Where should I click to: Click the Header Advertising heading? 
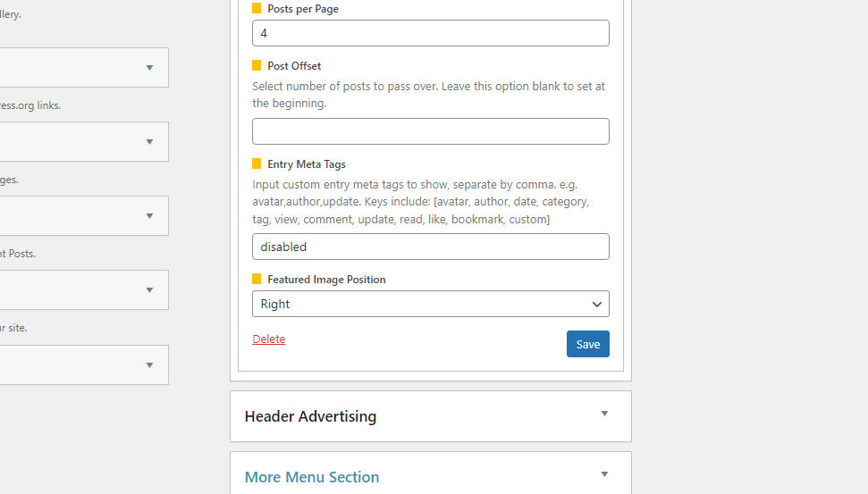(310, 416)
